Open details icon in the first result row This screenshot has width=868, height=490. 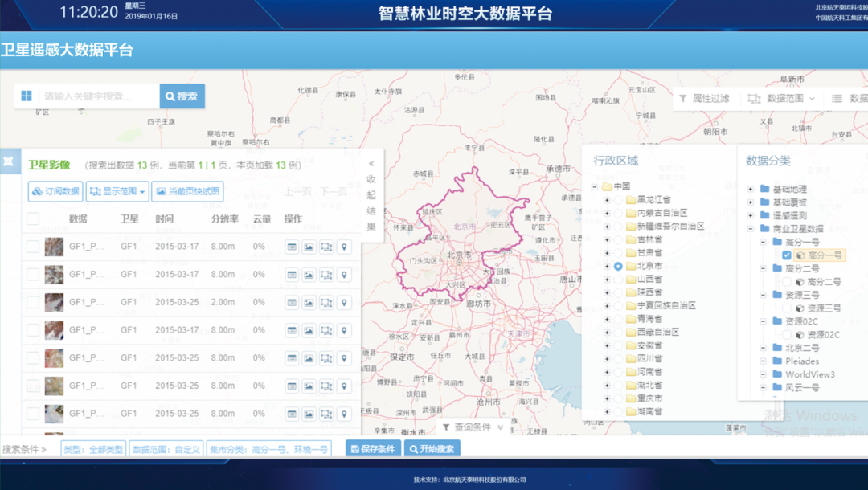point(292,247)
